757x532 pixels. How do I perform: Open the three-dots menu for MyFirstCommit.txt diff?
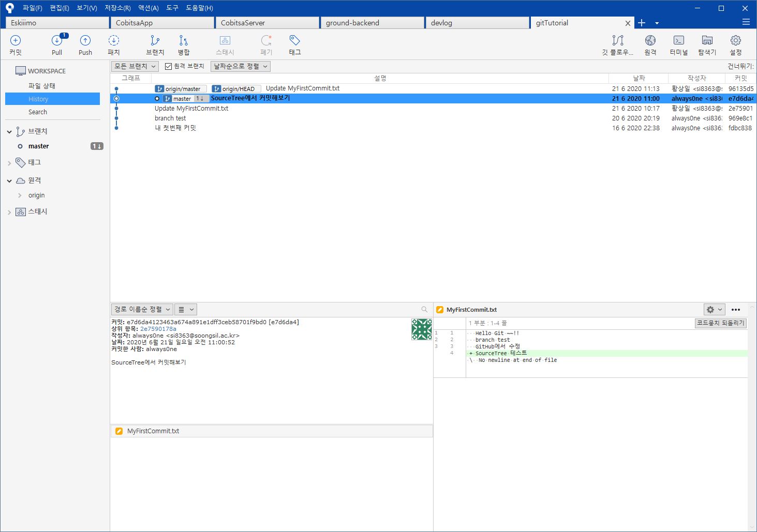coord(736,310)
